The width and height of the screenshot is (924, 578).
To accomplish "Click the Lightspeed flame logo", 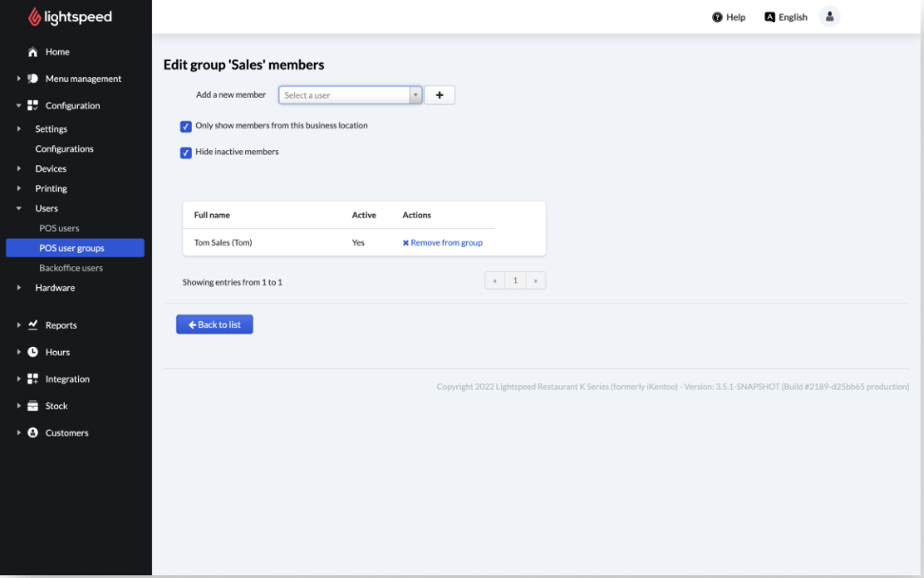I will [35, 17].
